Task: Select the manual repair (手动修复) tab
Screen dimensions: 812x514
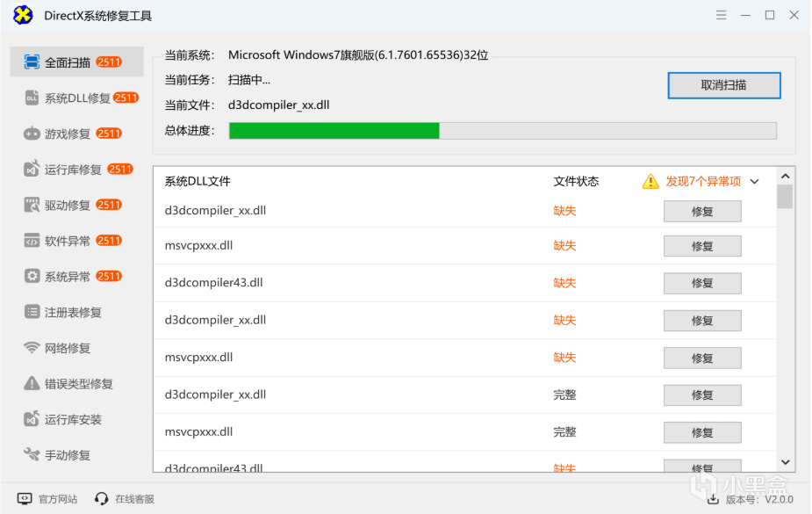Action: (x=68, y=455)
